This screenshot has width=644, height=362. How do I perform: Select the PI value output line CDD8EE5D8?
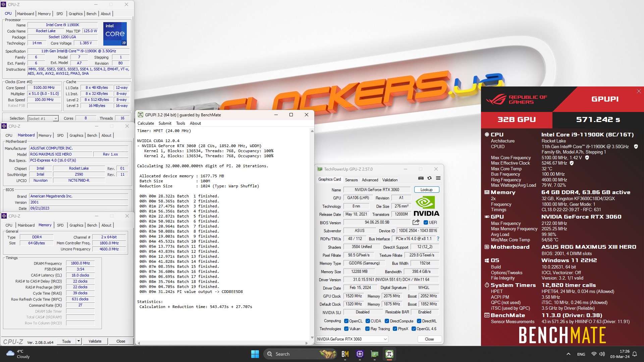click(x=191, y=292)
